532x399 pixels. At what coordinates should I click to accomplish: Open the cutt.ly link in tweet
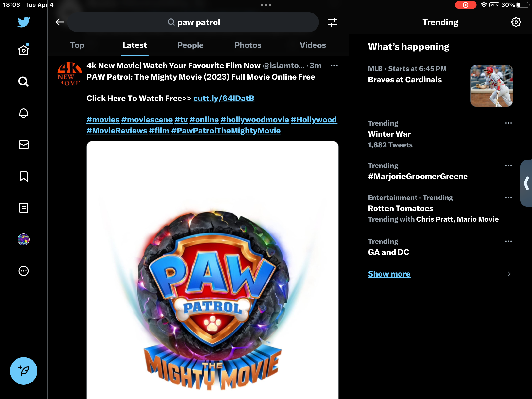tap(224, 98)
